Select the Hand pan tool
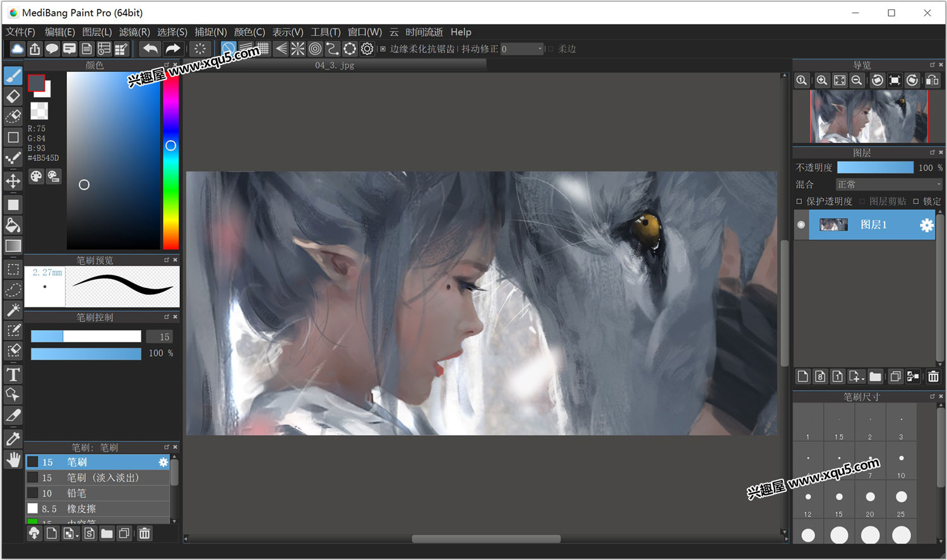The image size is (947, 560). click(x=13, y=460)
